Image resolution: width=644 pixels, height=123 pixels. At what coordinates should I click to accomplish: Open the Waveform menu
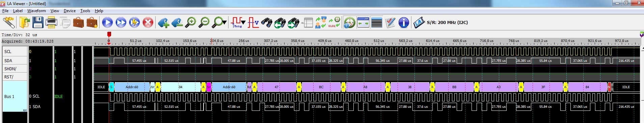click(36, 11)
